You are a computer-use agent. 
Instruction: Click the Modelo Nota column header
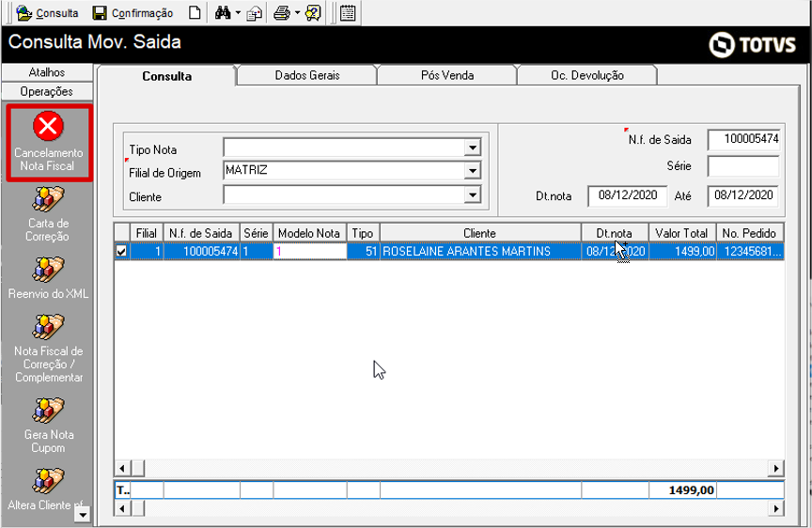point(310,233)
